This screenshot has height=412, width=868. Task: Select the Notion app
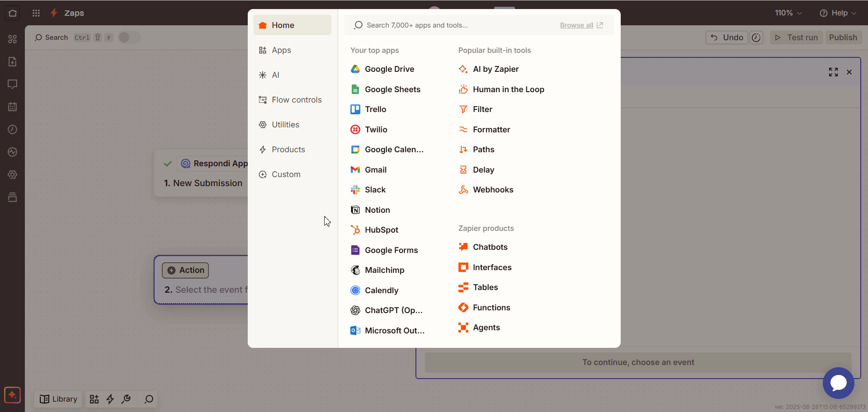(370, 210)
